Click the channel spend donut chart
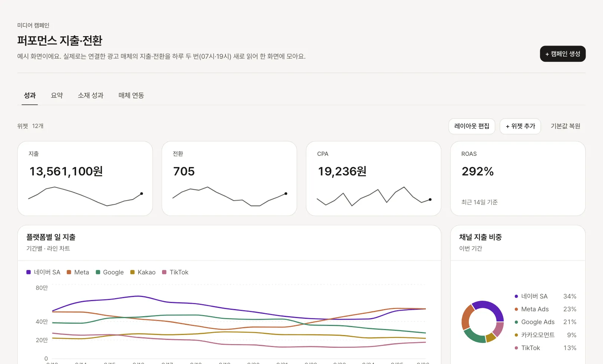 (483, 322)
